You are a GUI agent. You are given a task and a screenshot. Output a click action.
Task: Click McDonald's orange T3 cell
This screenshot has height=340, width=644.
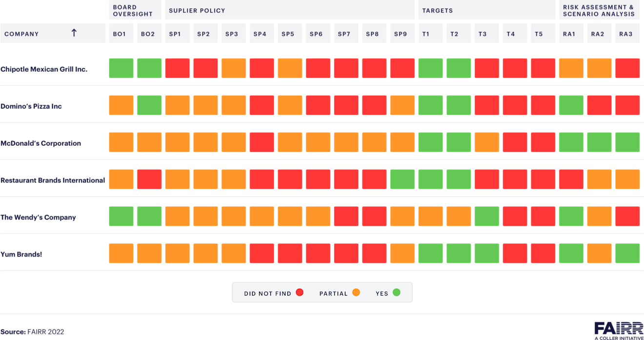487,142
